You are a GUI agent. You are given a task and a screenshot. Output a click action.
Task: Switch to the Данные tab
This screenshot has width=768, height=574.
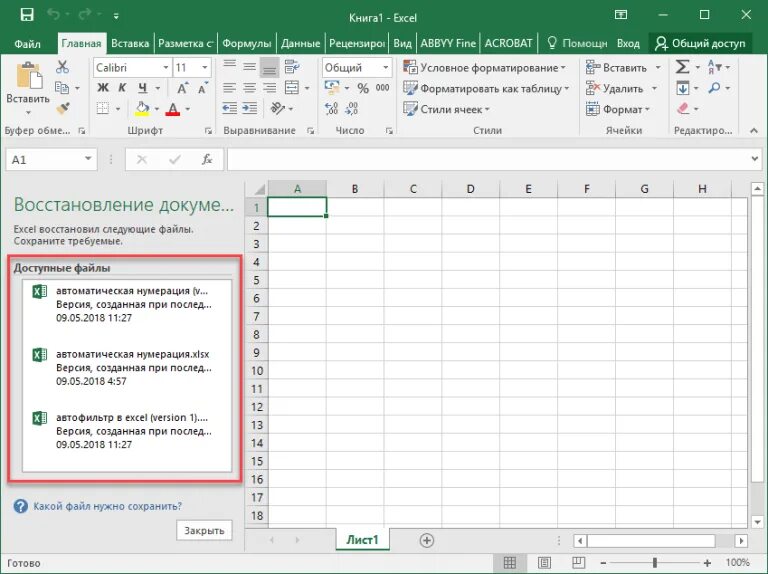point(300,44)
